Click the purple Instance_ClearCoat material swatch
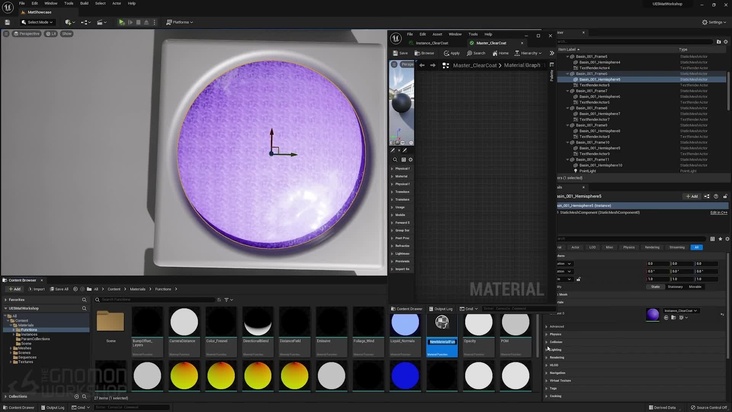The width and height of the screenshot is (732, 412). tap(653, 314)
